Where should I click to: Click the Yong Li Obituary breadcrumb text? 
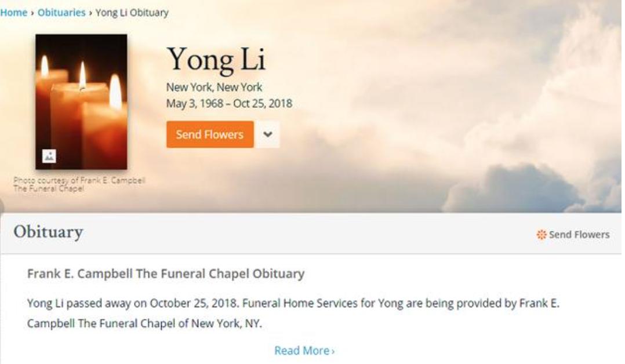(132, 13)
